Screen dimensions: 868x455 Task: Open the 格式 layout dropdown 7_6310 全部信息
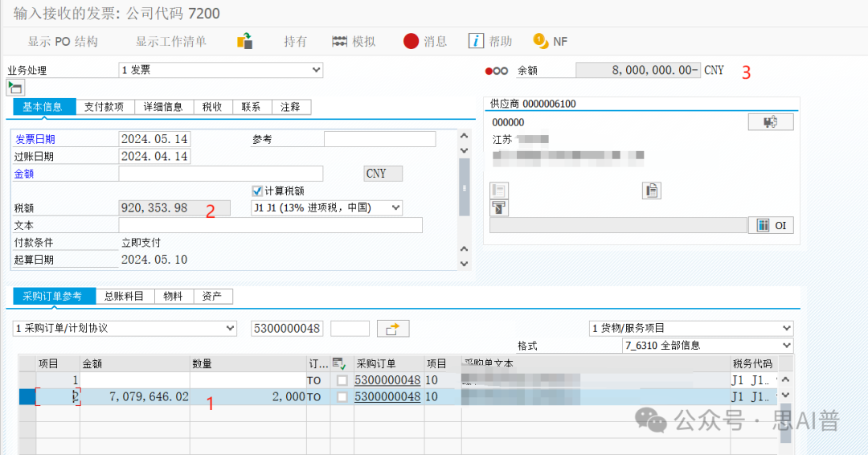pos(707,346)
